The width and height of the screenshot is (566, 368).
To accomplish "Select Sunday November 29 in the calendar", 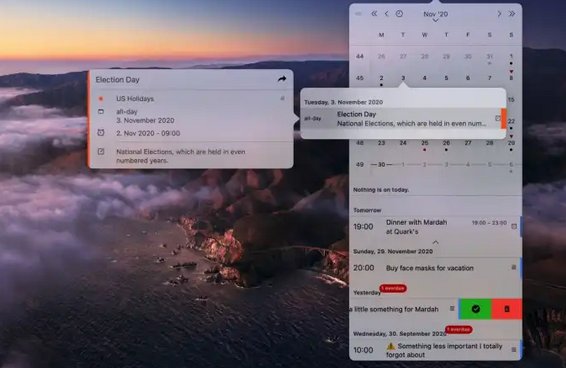I will 511,143.
